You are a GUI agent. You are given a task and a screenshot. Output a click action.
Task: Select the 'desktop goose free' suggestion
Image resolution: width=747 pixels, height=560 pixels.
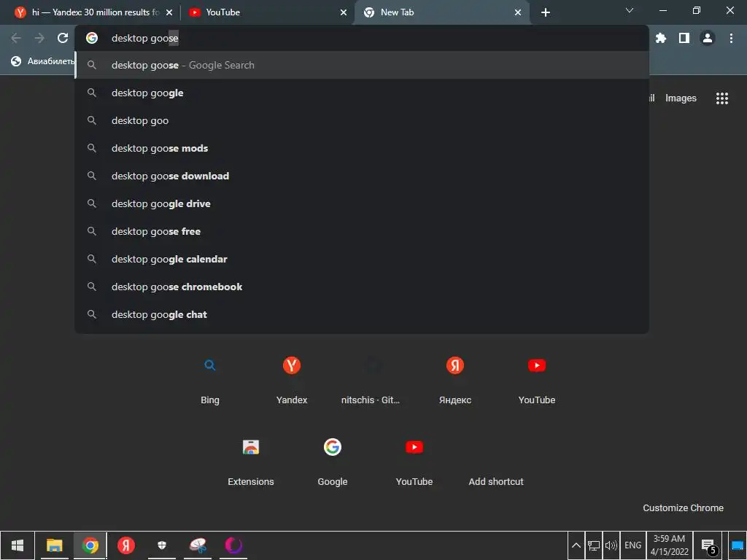[362, 231]
